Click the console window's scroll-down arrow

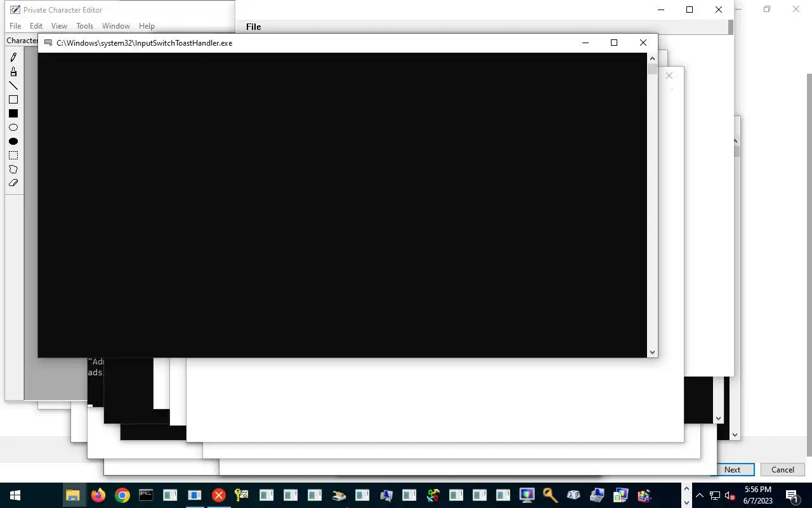[652, 352]
